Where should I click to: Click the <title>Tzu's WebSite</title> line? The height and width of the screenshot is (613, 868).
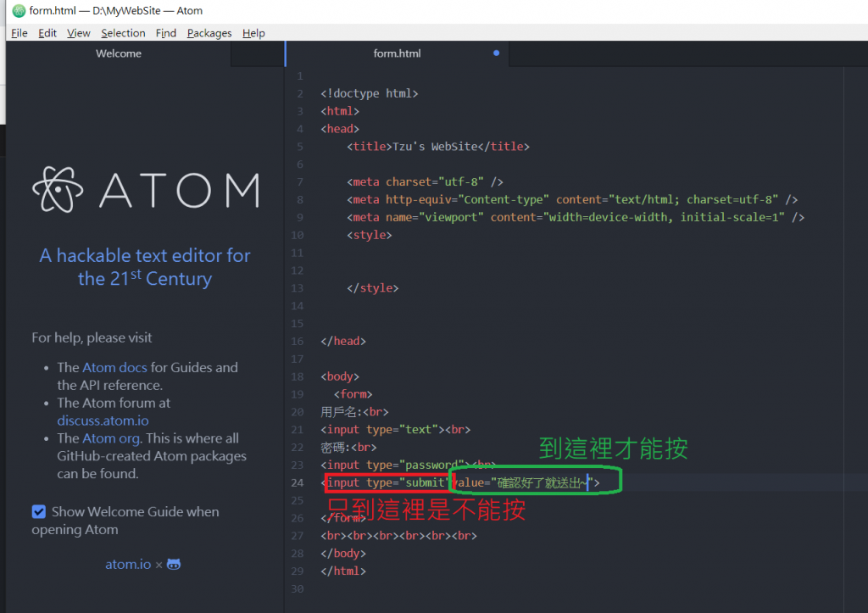438,147
